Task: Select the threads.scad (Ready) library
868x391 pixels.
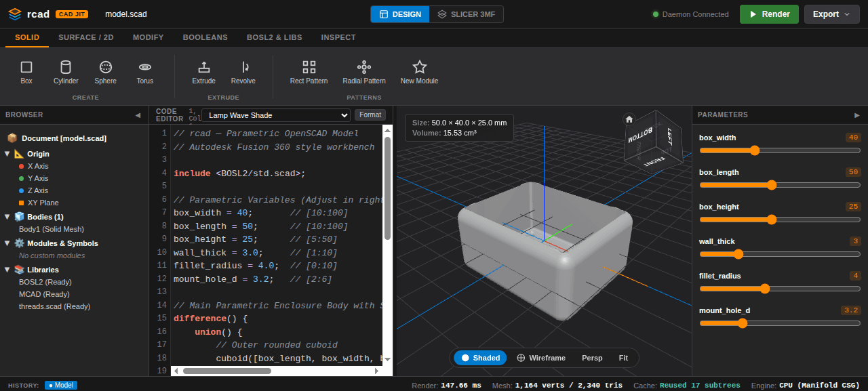Action: [x=54, y=306]
